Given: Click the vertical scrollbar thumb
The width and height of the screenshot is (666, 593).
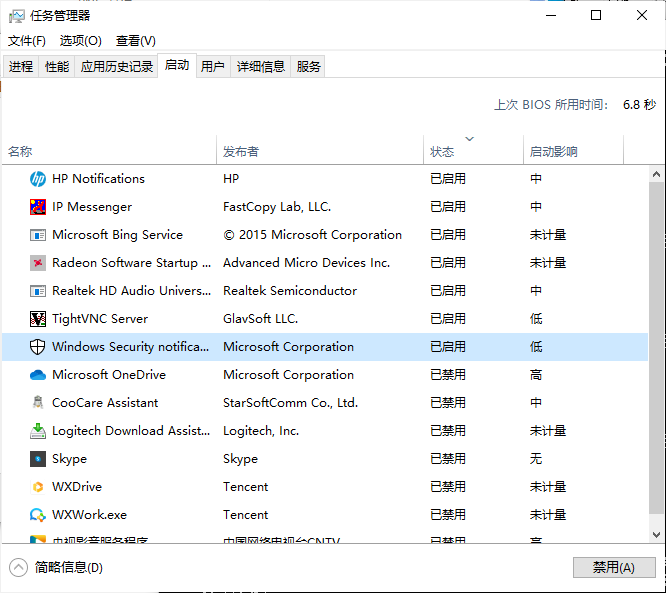Looking at the screenshot, I should (656, 347).
